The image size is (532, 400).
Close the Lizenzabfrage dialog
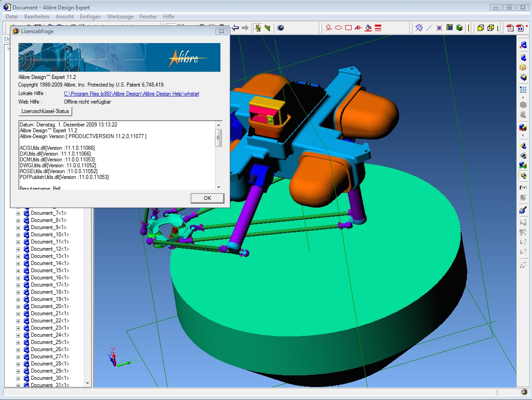pyautogui.click(x=221, y=31)
